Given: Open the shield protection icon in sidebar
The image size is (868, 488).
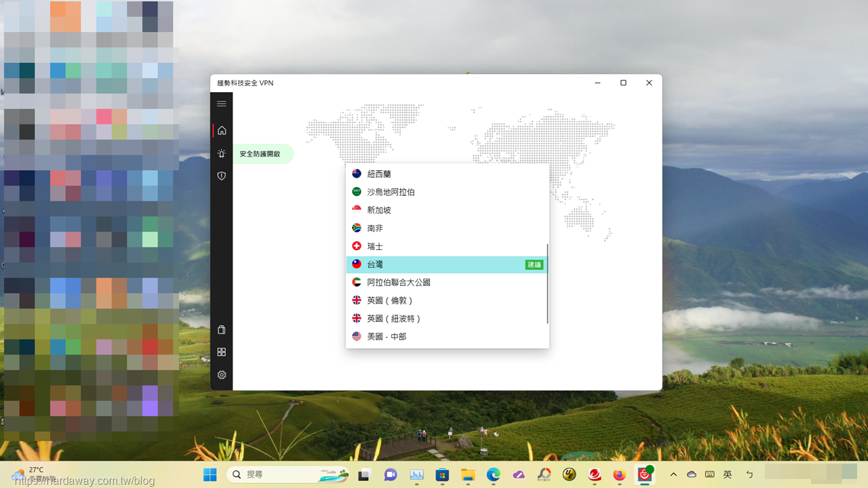Looking at the screenshot, I should click(222, 176).
